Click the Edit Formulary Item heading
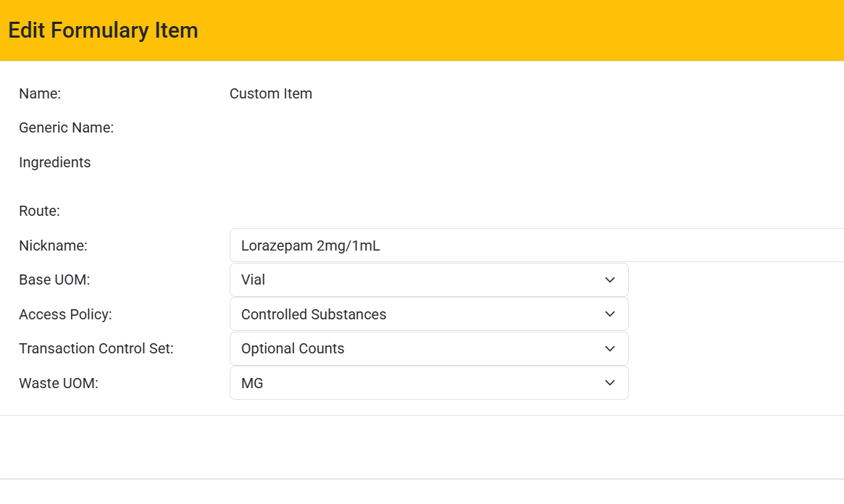 point(103,30)
